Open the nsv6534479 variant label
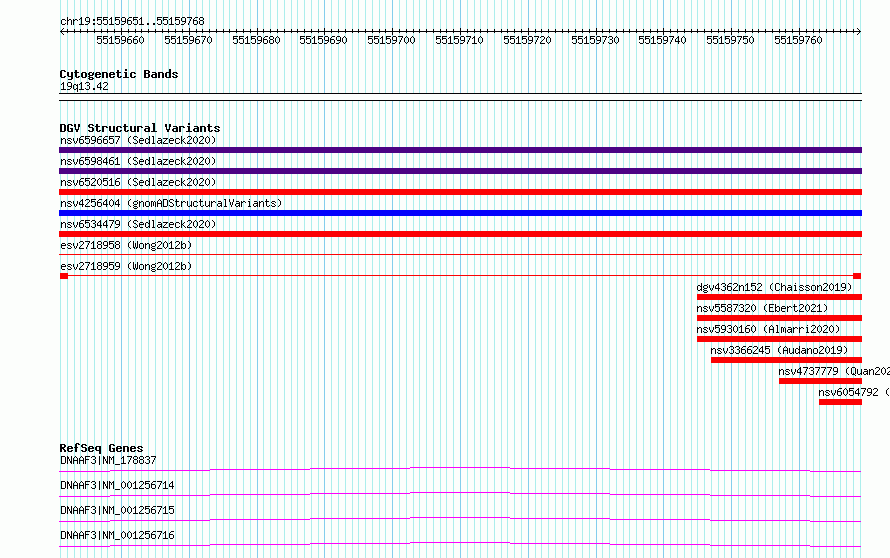 [x=137, y=224]
